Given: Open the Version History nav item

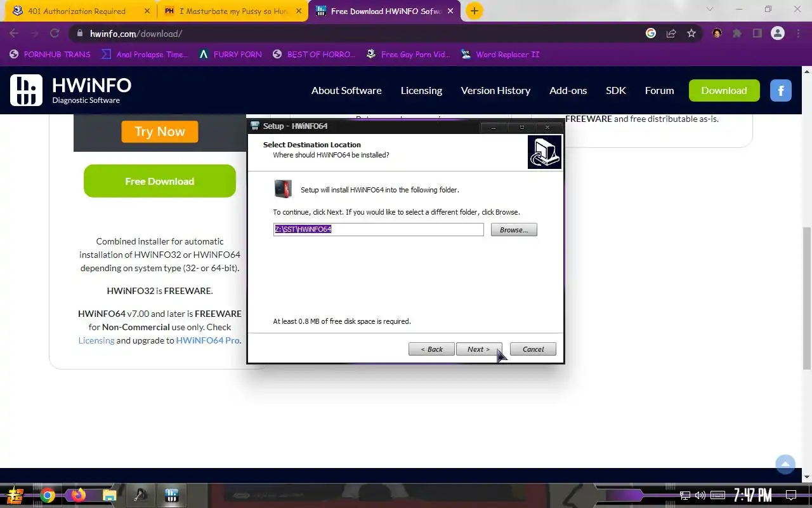Looking at the screenshot, I should click(x=495, y=90).
